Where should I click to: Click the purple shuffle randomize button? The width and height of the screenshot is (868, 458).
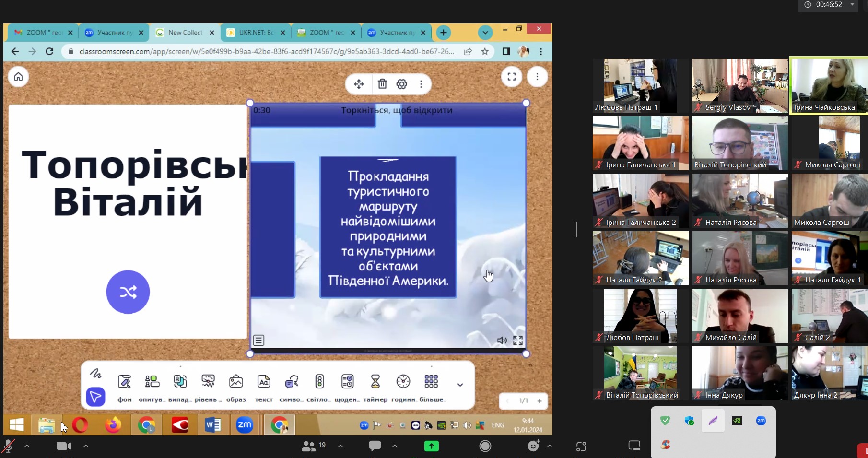[x=128, y=292]
